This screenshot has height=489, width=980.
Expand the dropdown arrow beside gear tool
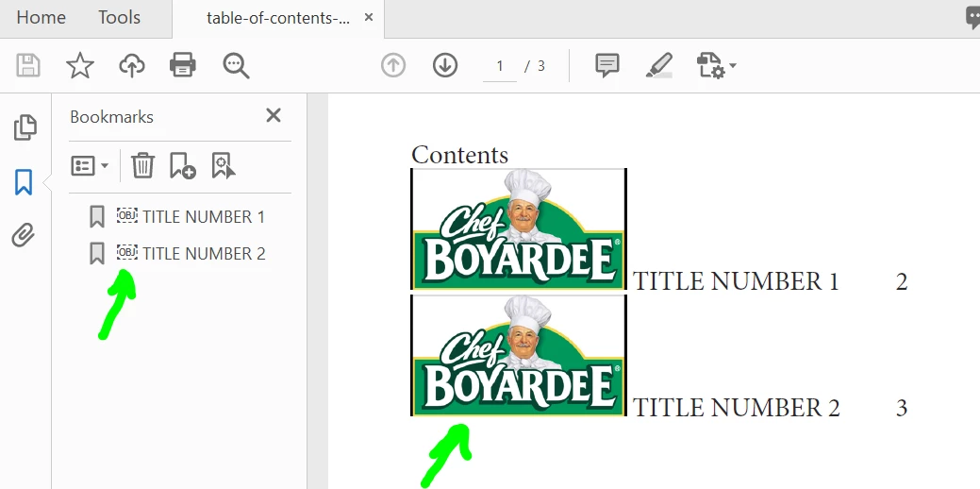733,65
